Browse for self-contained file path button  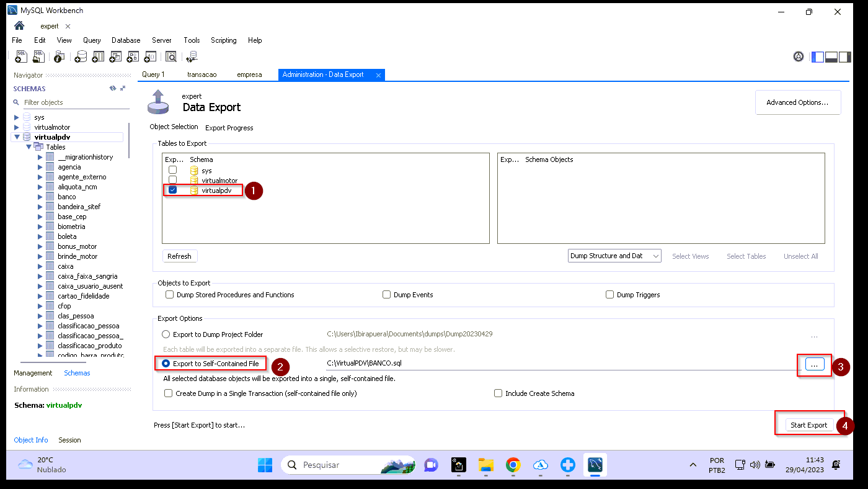814,365
